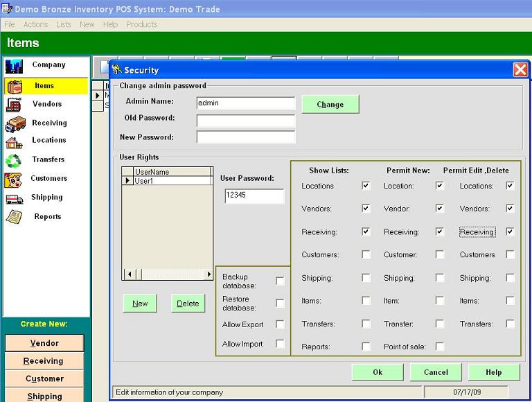
Task: Create new Vendor from sidebar button
Action: [x=44, y=343]
